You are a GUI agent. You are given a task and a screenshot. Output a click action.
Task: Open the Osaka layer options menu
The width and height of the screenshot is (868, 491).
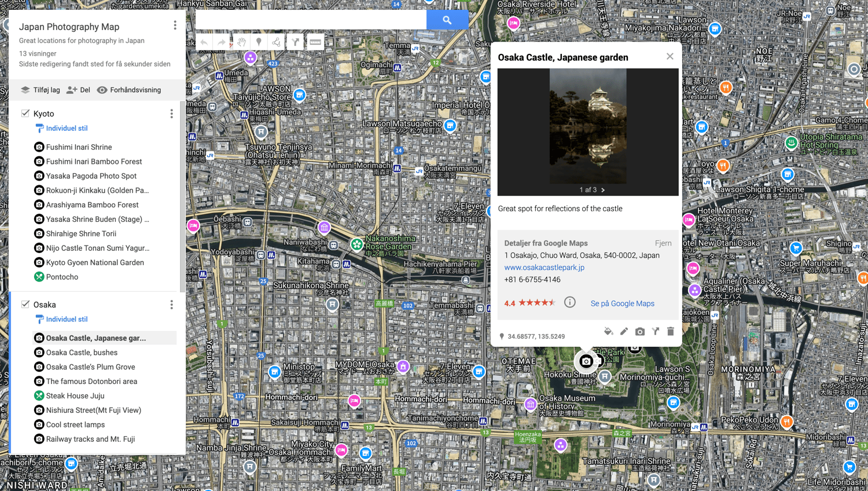point(171,305)
